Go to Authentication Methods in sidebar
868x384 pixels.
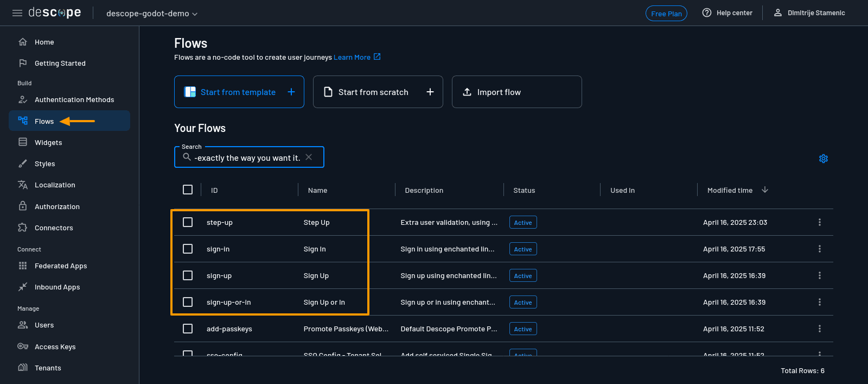[74, 100]
